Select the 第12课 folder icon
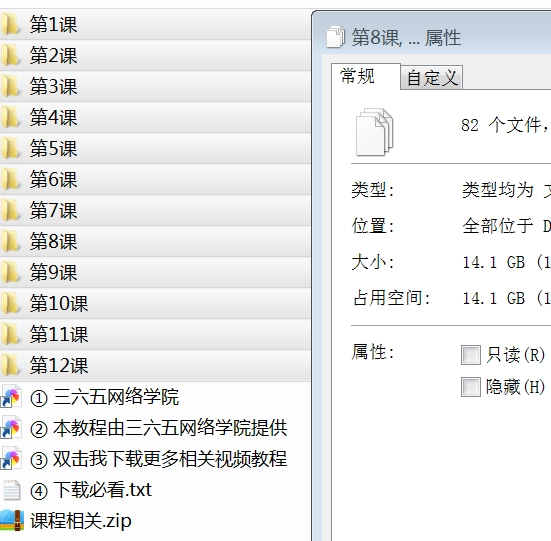The width and height of the screenshot is (551, 541). [10, 365]
